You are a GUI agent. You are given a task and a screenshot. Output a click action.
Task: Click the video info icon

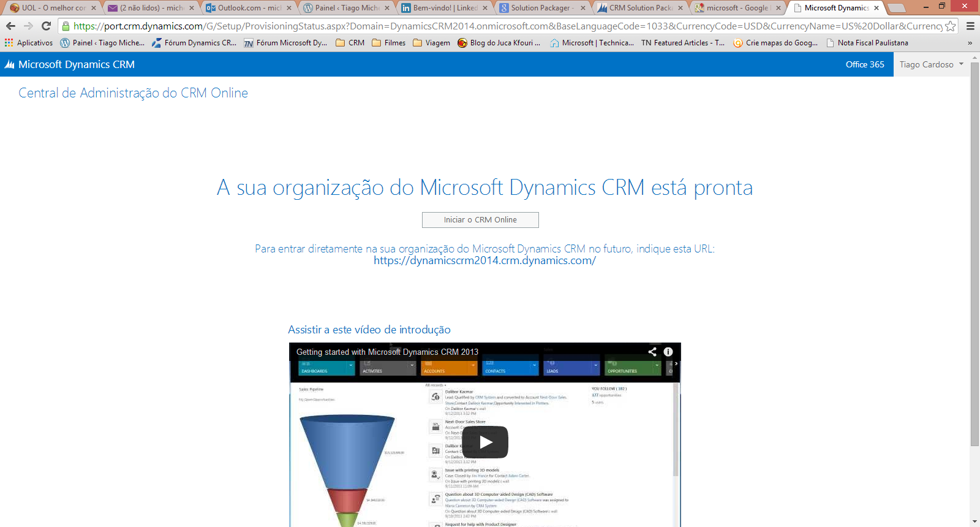668,352
